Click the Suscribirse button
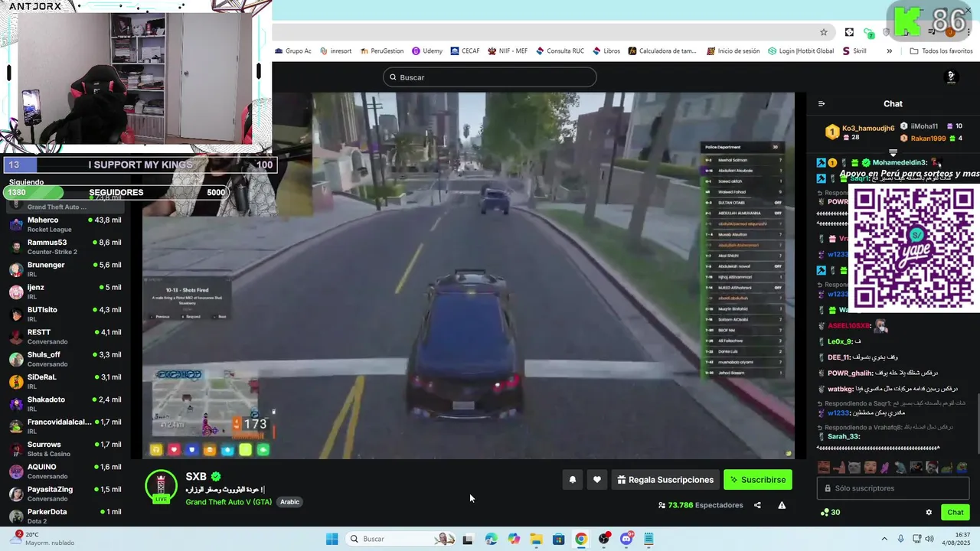 [758, 480]
